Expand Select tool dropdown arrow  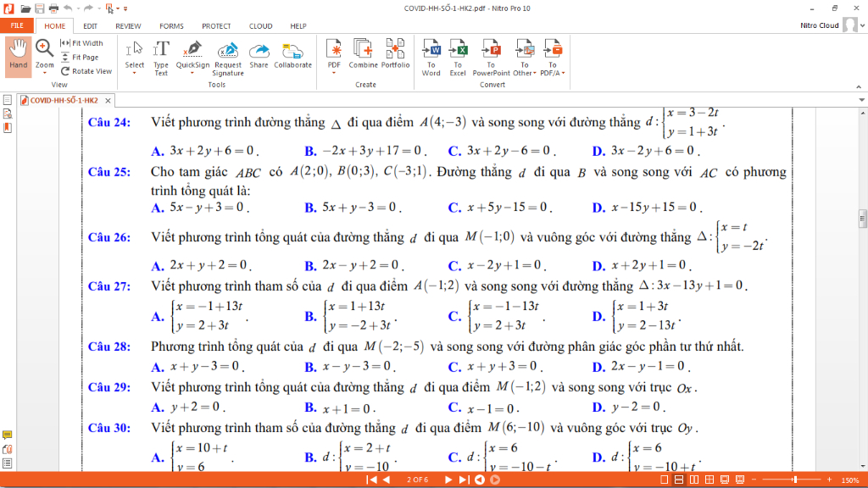pyautogui.click(x=134, y=73)
